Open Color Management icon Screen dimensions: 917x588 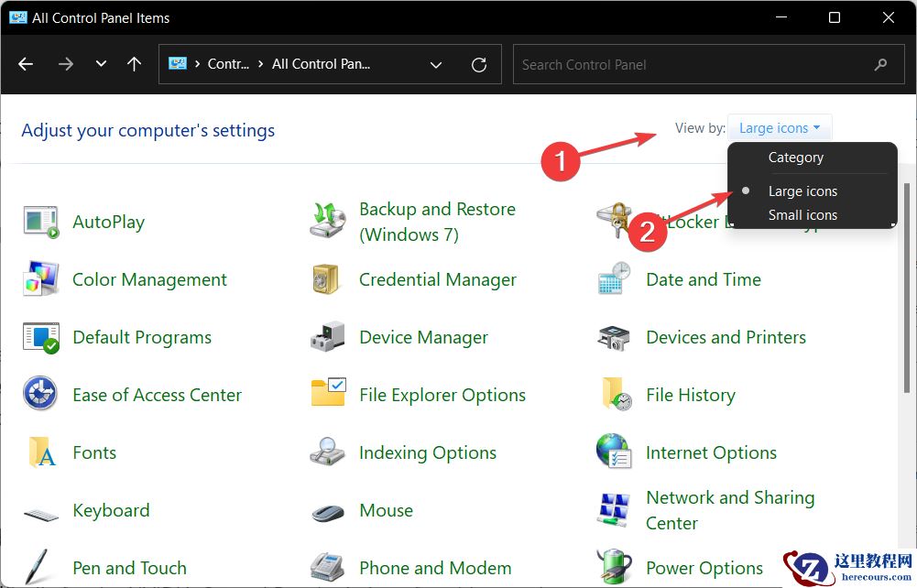(x=40, y=280)
